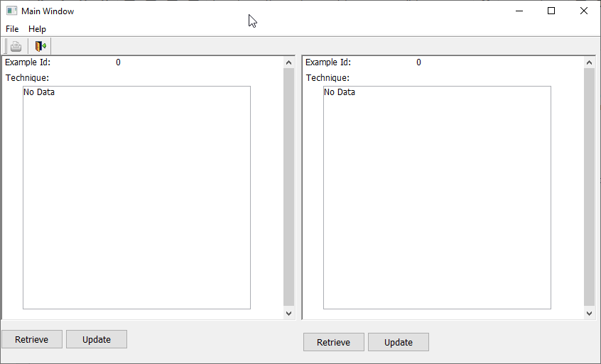Click right panel scrollbar up arrow
The width and height of the screenshot is (601, 364).
(x=589, y=62)
